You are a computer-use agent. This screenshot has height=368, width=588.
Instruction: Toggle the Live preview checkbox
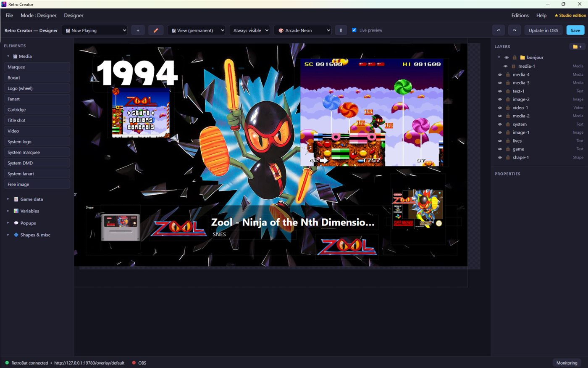pos(354,30)
